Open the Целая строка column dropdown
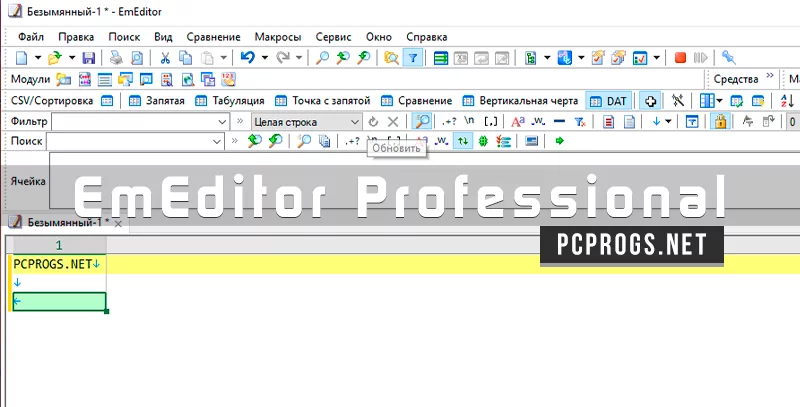The image size is (800, 407). click(306, 122)
